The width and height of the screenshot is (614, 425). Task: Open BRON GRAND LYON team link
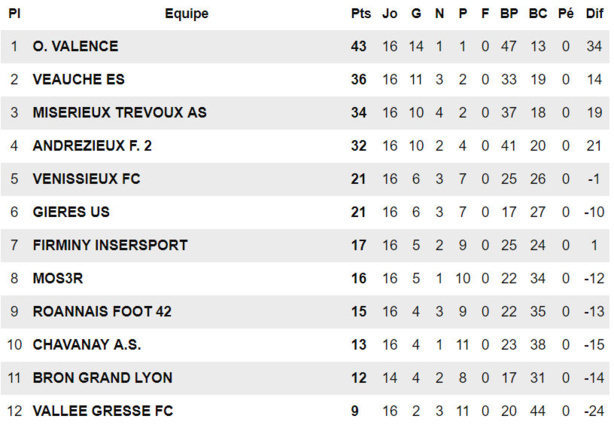tap(102, 377)
